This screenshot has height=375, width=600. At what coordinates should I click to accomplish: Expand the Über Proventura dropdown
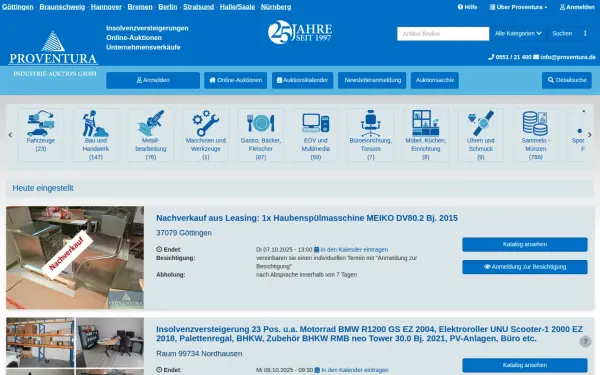coord(518,7)
